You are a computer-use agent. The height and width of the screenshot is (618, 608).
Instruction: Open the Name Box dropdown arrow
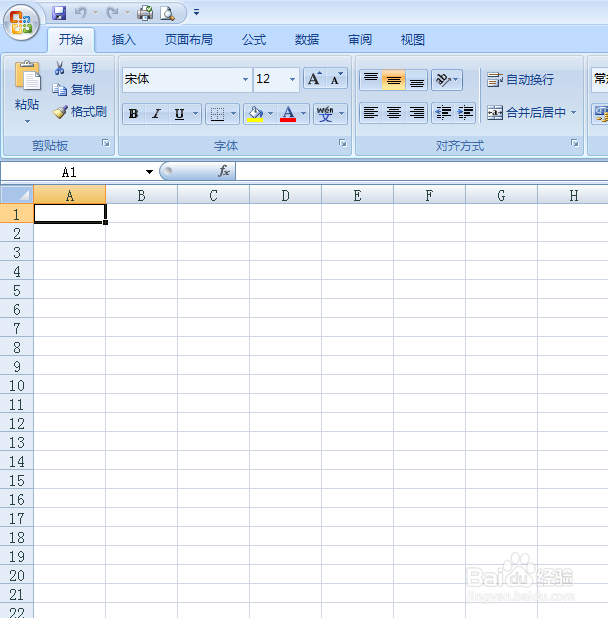[x=149, y=172]
